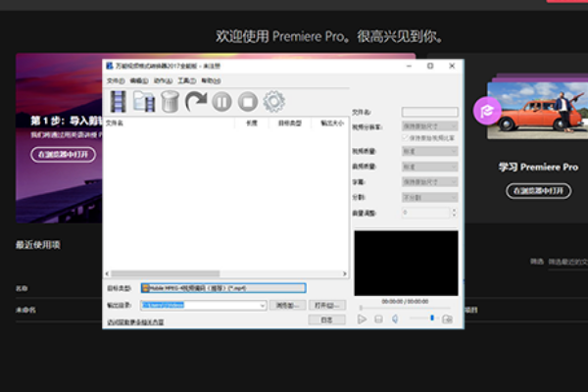Open the 动作 Action menu in converter

point(163,81)
